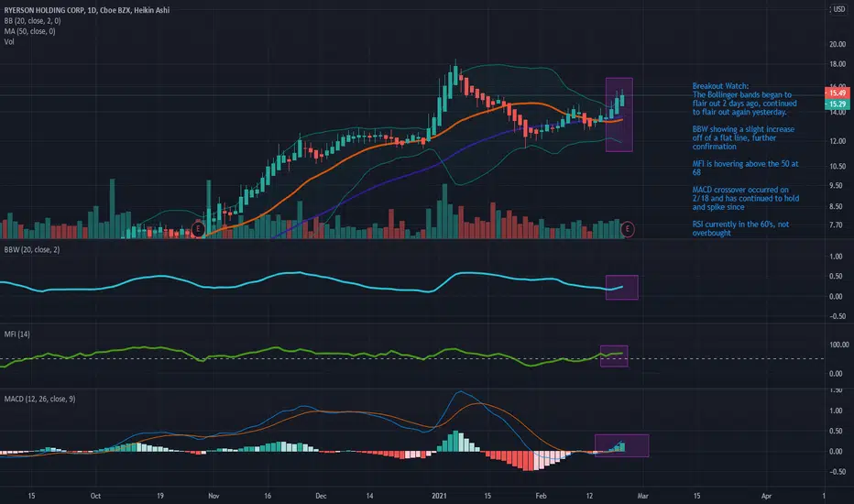Click the 2021 label on time axis

coord(439,496)
